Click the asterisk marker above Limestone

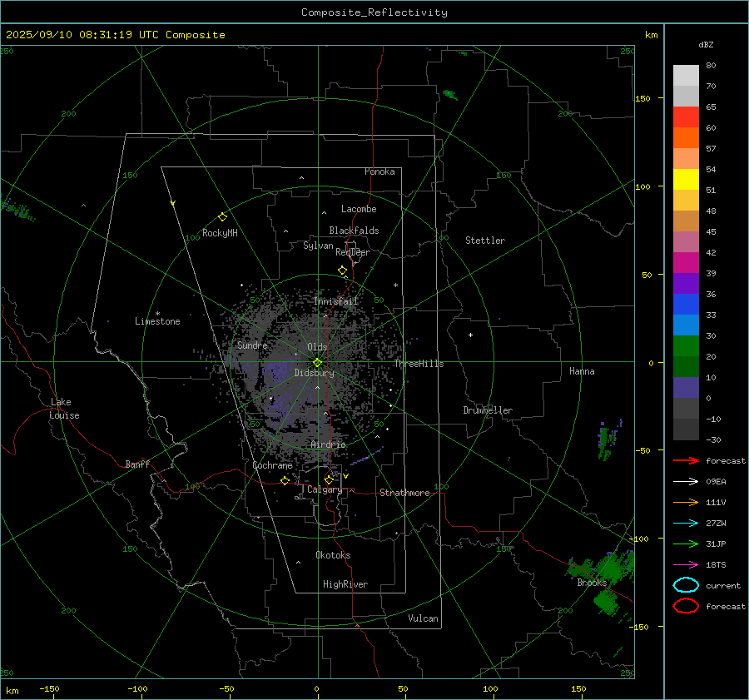(x=157, y=314)
